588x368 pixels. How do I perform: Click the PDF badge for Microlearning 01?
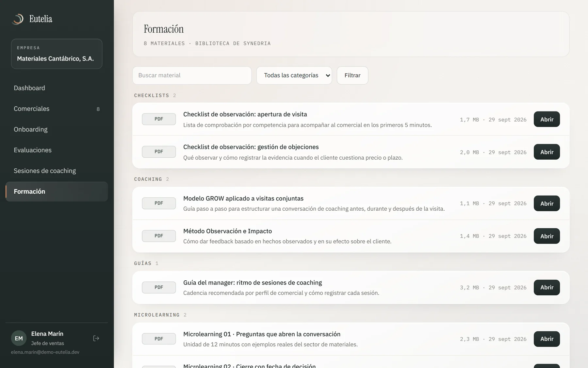[159, 339]
